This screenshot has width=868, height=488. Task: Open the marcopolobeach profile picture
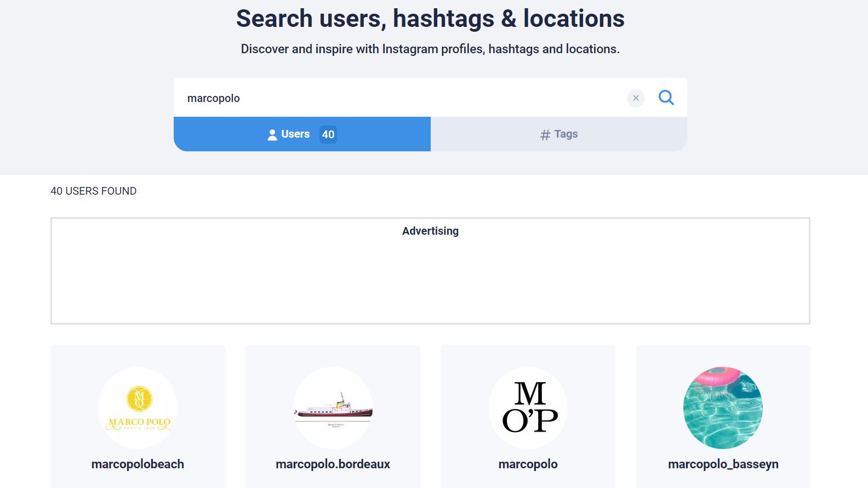pos(138,408)
